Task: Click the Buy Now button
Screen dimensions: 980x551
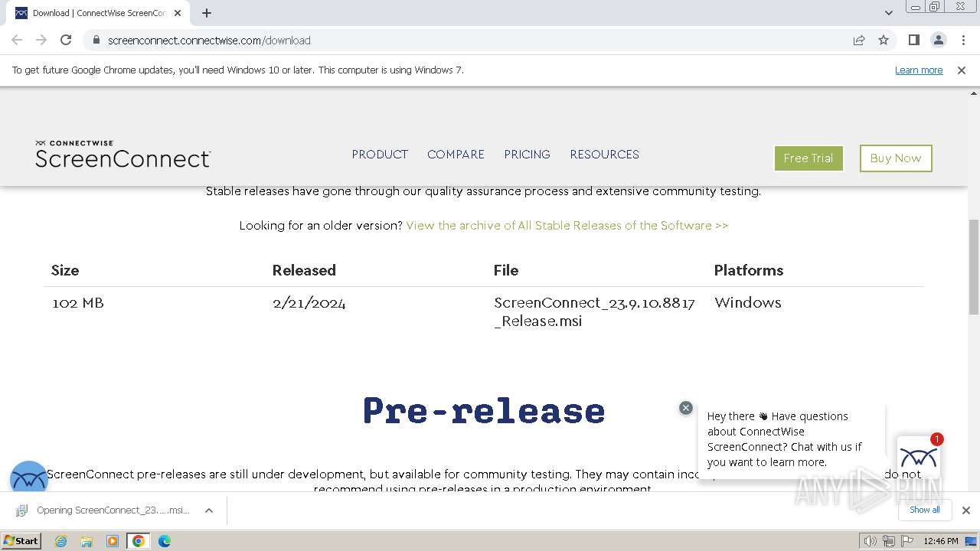Action: click(x=896, y=158)
